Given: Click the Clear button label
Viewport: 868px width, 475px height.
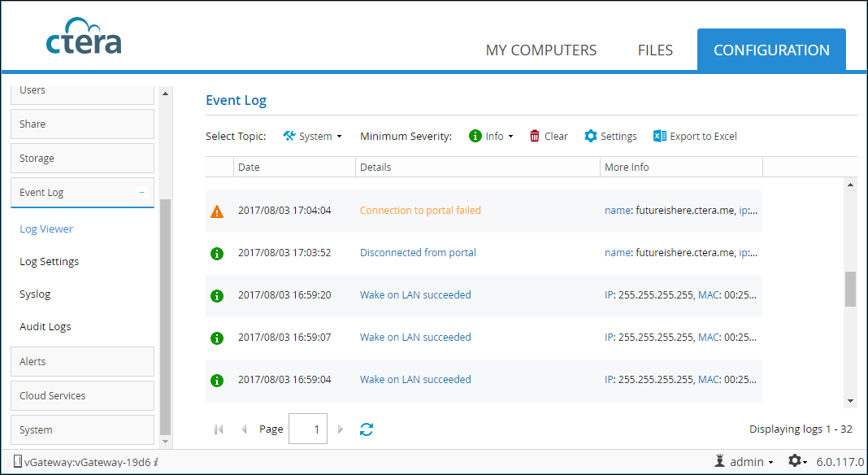Looking at the screenshot, I should coord(556,137).
